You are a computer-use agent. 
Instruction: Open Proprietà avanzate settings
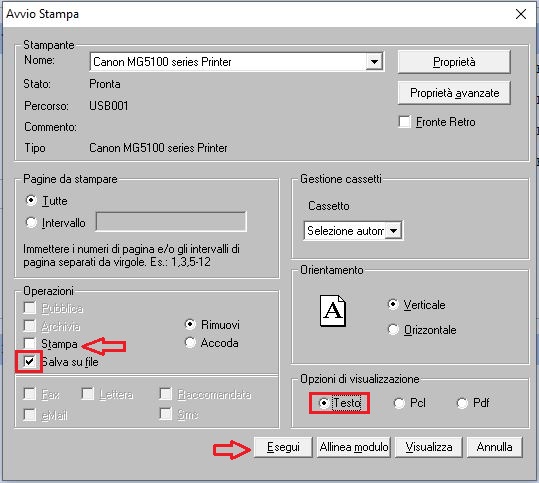click(454, 93)
